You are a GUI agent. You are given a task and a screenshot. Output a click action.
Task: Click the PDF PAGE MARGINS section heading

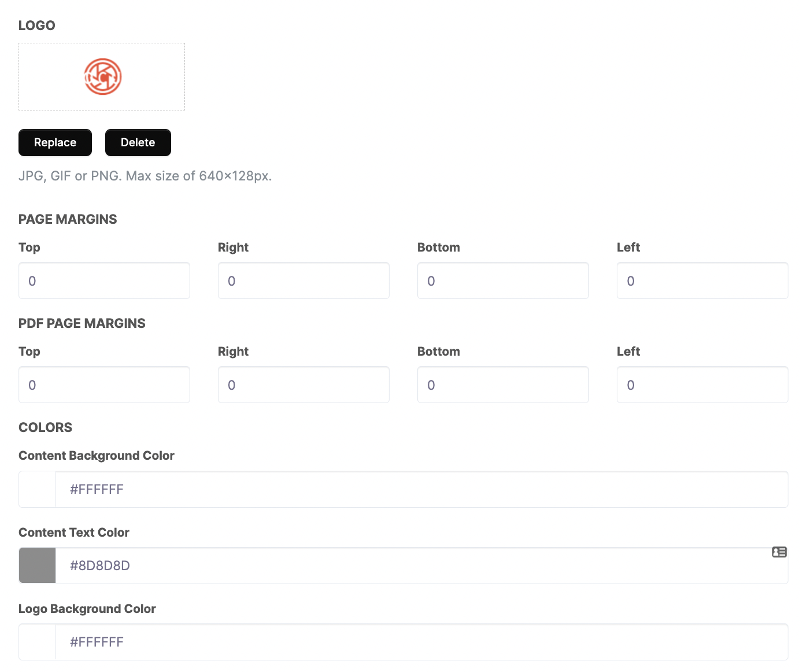(x=82, y=323)
